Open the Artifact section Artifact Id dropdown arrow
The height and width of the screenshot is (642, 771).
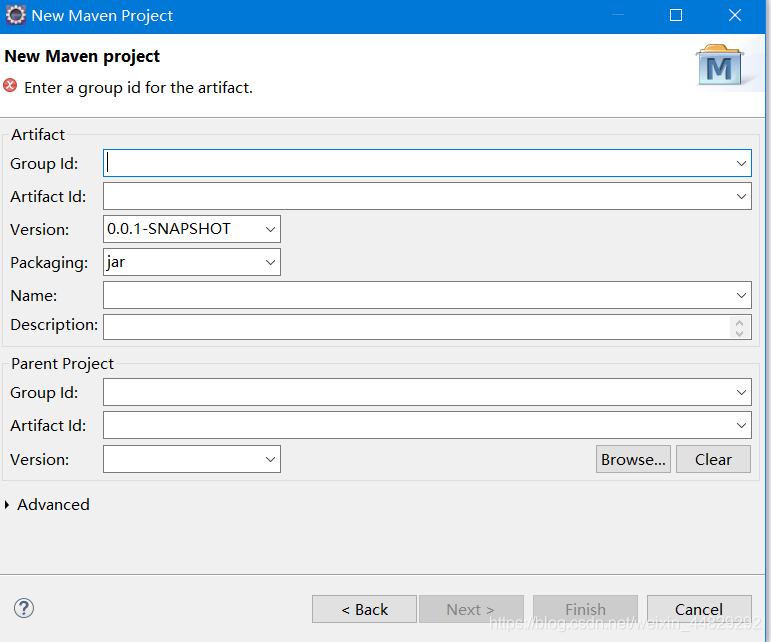pos(741,197)
